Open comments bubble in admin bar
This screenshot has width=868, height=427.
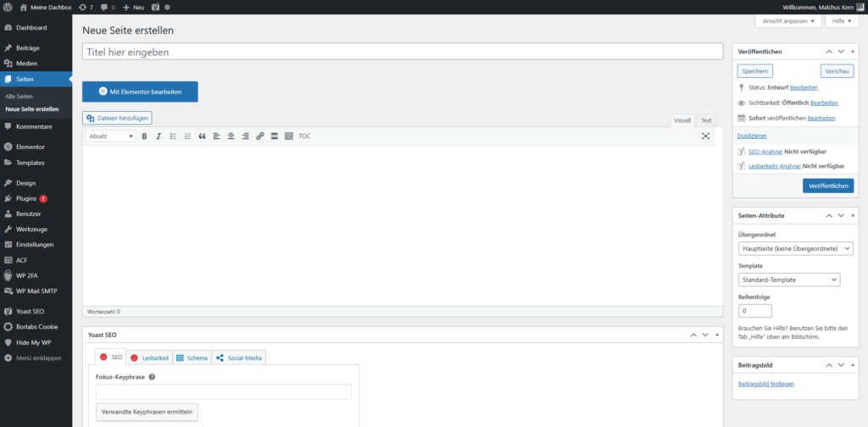click(108, 7)
